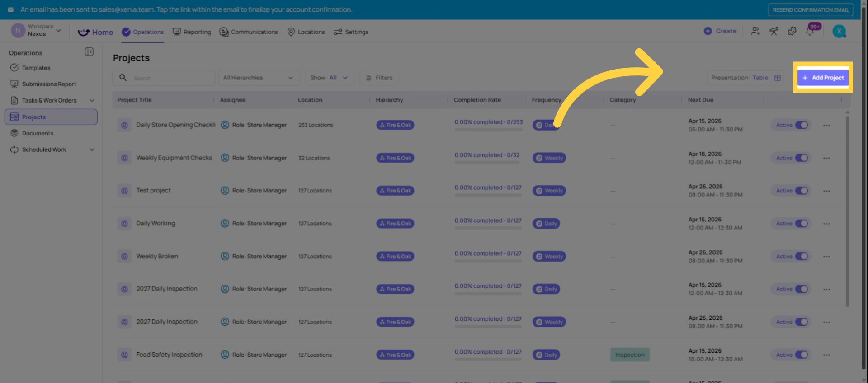Image resolution: width=868 pixels, height=383 pixels.
Task: Toggle Active switch for Daily Store Opening Checklist
Action: click(x=802, y=125)
